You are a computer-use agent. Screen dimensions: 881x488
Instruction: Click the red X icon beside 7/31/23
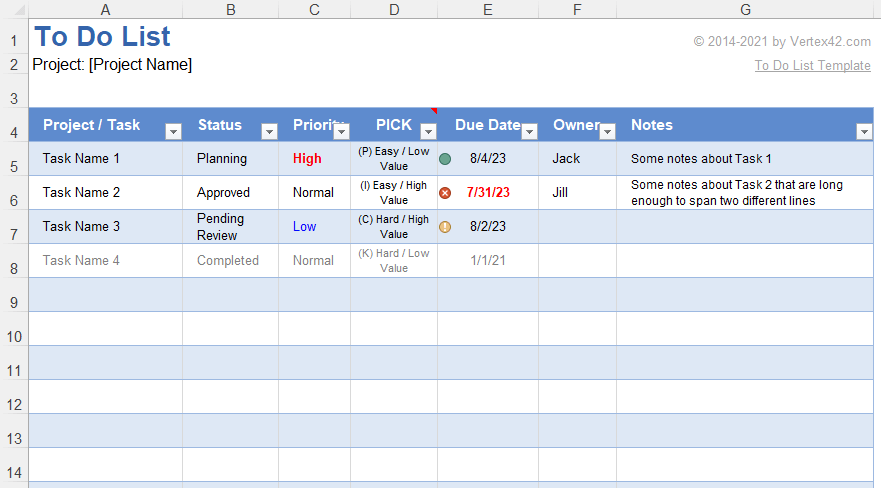point(445,193)
